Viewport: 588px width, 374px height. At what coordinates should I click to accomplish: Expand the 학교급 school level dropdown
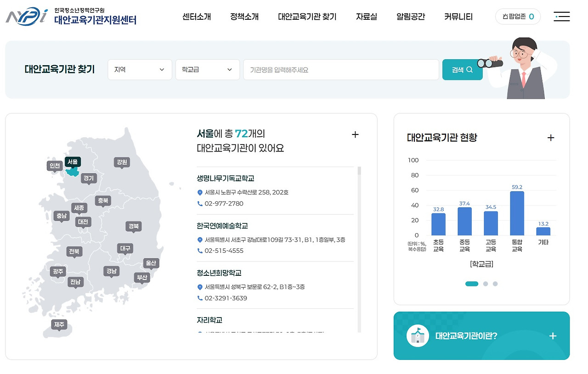pos(207,70)
